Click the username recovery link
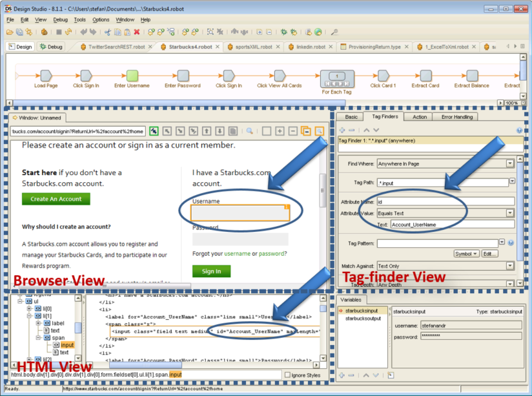The width and height of the screenshot is (532, 396). pyautogui.click(x=237, y=254)
